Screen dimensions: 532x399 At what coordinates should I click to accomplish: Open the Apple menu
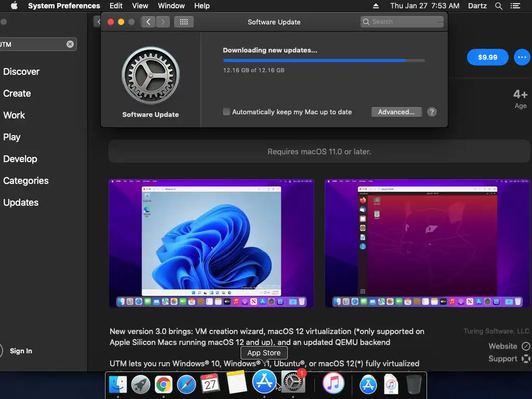(14, 6)
